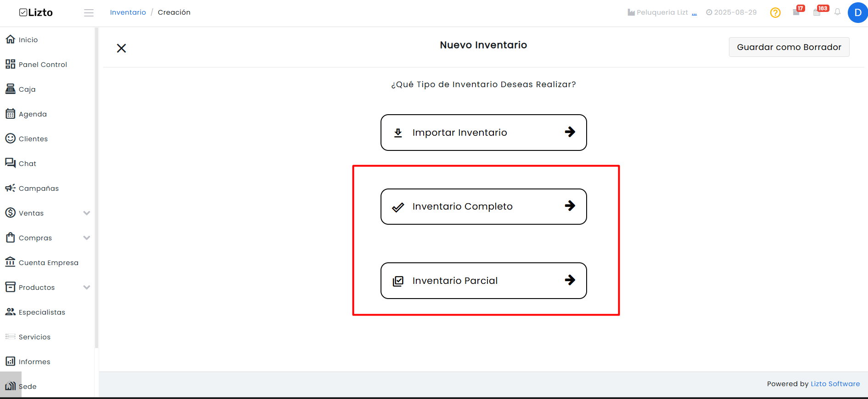Choose Inventario Completo option

tap(484, 206)
